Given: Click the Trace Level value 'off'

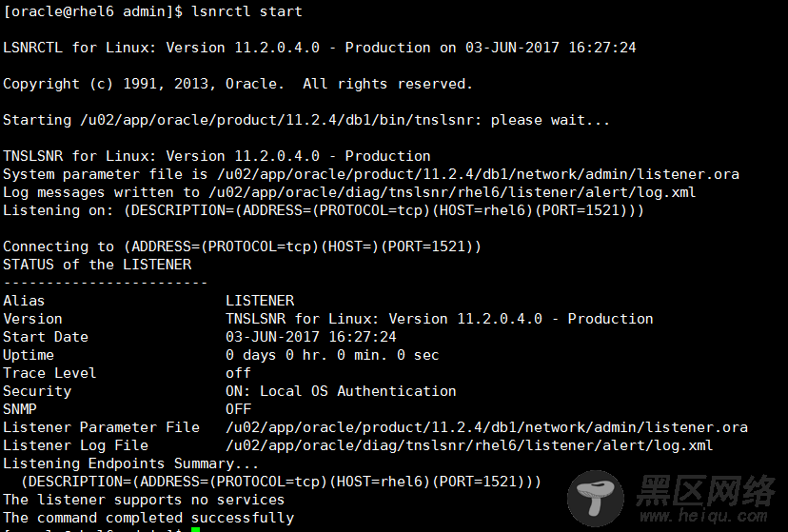Looking at the screenshot, I should pyautogui.click(x=238, y=373).
